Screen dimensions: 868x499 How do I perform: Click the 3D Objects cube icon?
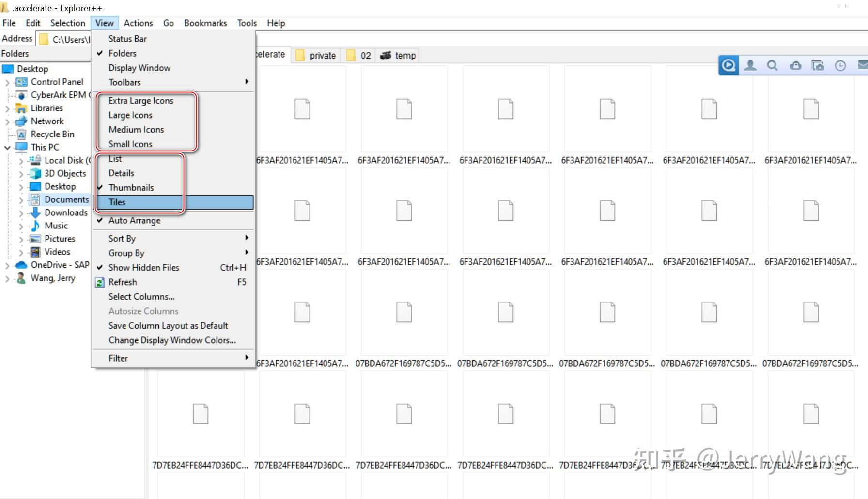[x=35, y=173]
